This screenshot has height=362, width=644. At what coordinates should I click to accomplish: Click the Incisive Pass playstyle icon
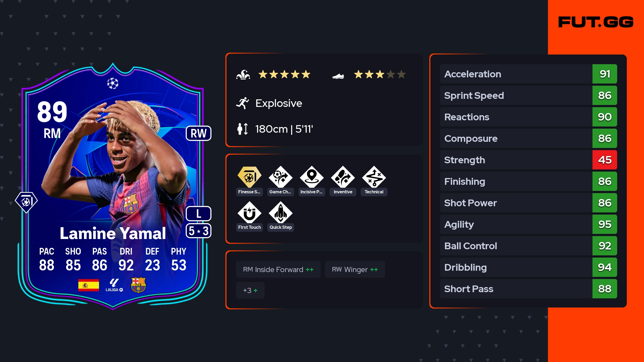pos(312,177)
